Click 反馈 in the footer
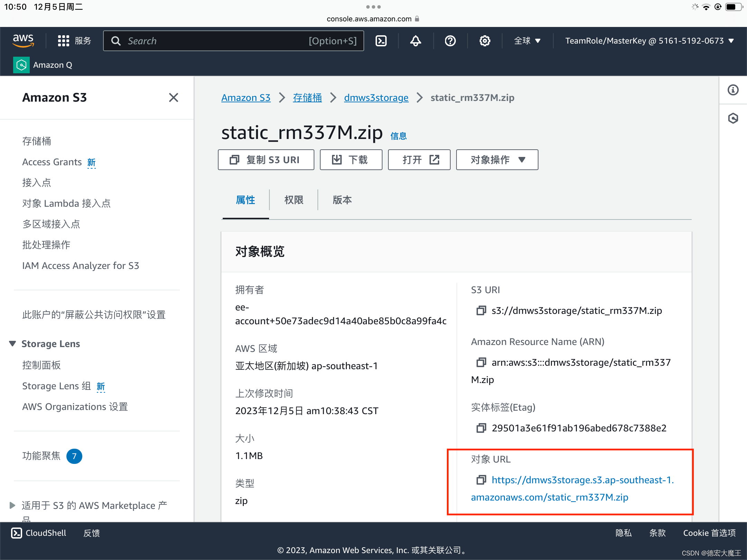 point(92,533)
